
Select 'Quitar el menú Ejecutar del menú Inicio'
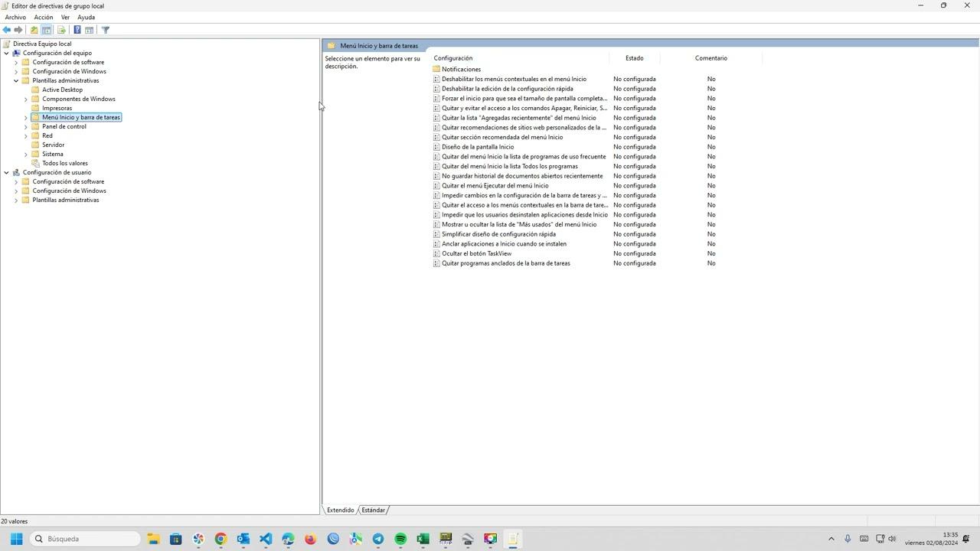(x=495, y=185)
